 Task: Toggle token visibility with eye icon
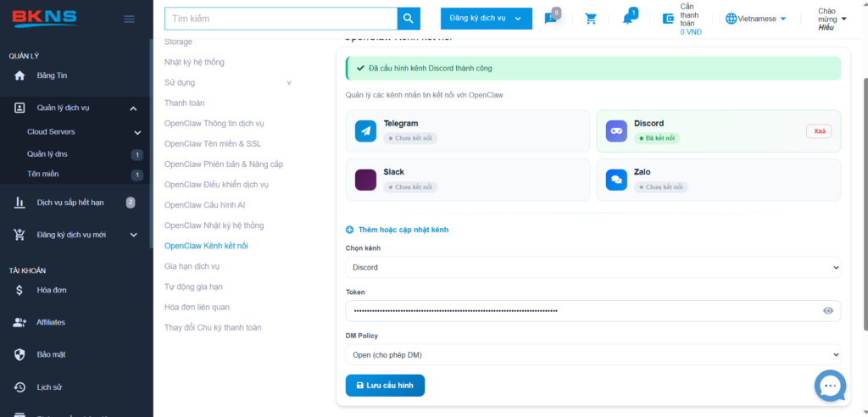coord(828,311)
